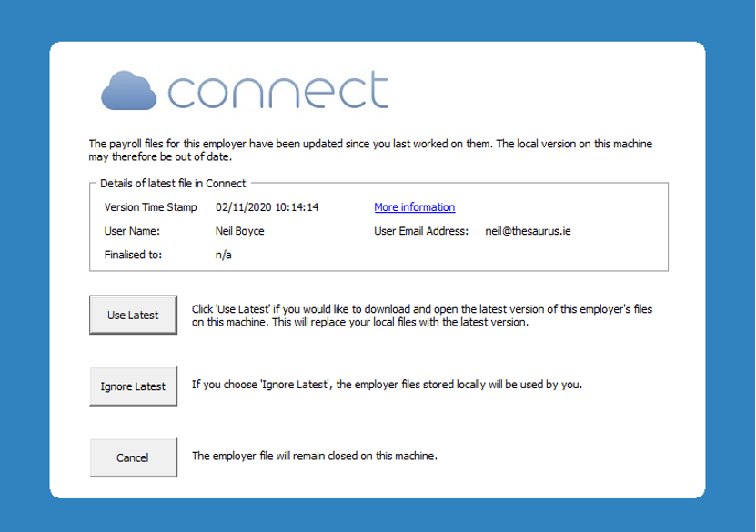This screenshot has height=532, width=756.
Task: Hit the Cancel button
Action: [x=133, y=457]
